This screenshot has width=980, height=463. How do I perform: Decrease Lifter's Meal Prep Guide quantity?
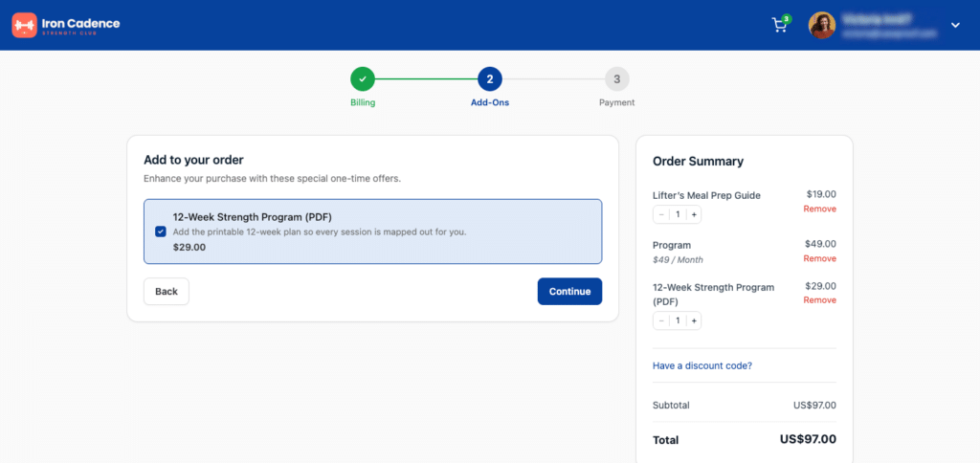[661, 215]
